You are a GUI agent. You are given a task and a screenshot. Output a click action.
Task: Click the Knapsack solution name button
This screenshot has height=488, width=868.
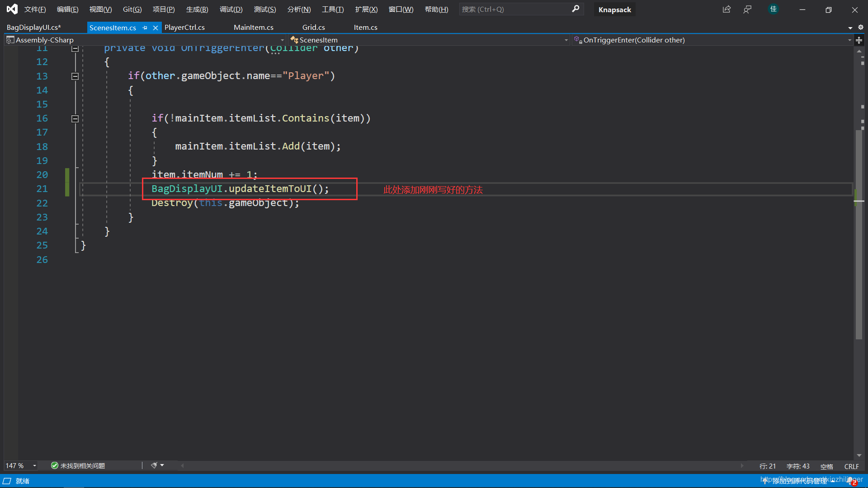615,9
